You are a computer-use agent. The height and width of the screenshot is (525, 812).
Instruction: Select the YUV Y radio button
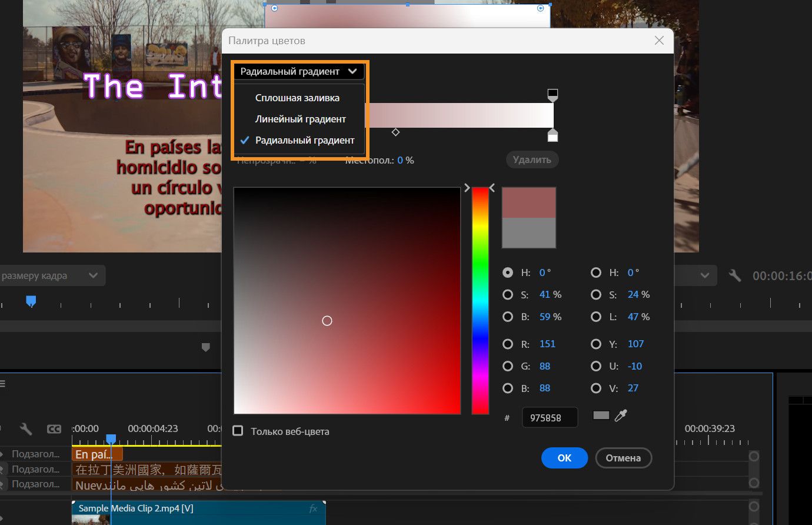(x=596, y=344)
